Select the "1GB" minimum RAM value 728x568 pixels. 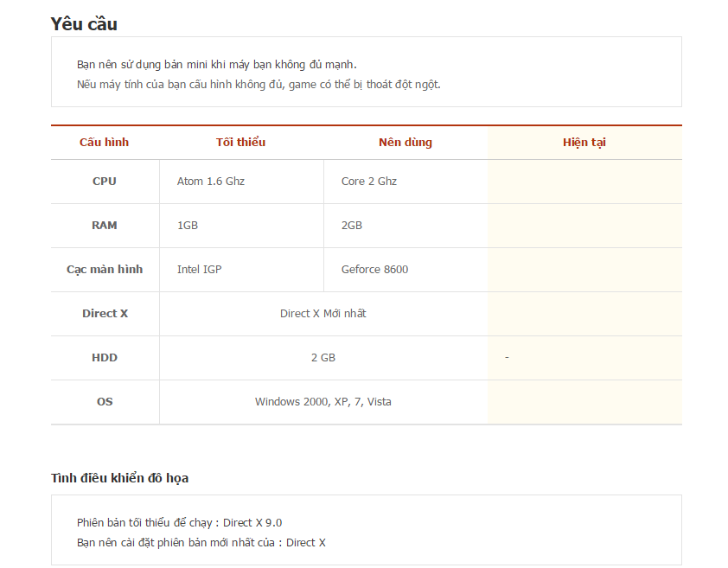[188, 226]
